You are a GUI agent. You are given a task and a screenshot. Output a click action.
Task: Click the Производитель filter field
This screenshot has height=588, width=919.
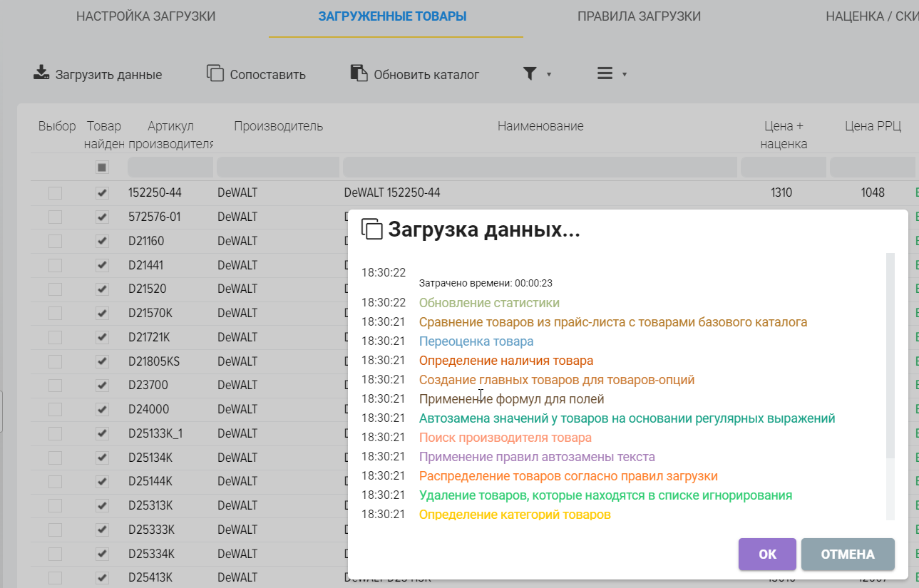(278, 167)
